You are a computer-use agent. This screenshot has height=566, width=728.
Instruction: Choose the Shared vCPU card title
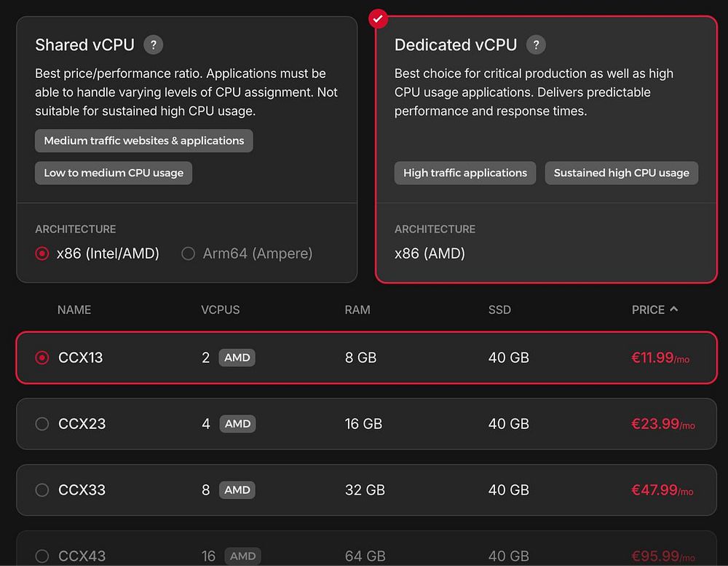pos(84,44)
